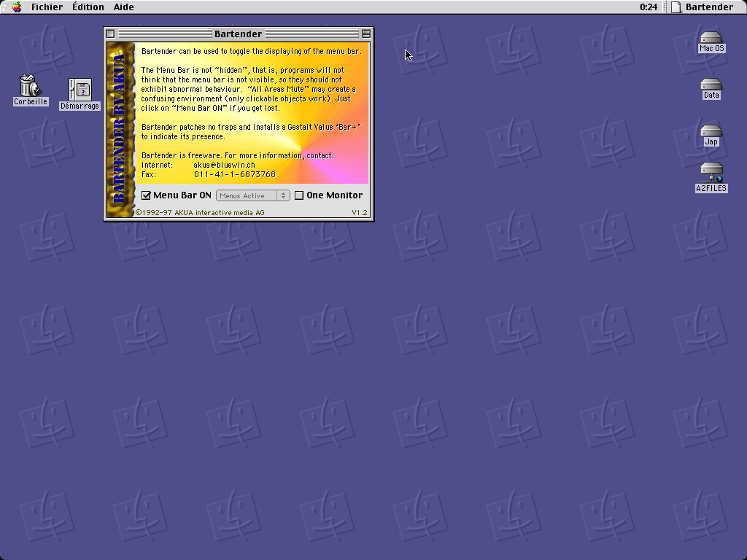Click the akua@bluewin.ch email address
This screenshot has width=747, height=560.
[225, 165]
